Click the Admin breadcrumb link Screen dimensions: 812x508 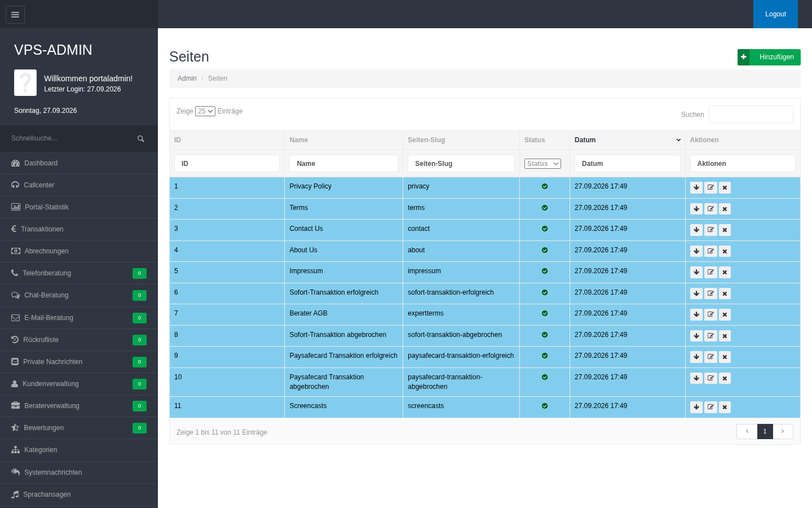(187, 78)
